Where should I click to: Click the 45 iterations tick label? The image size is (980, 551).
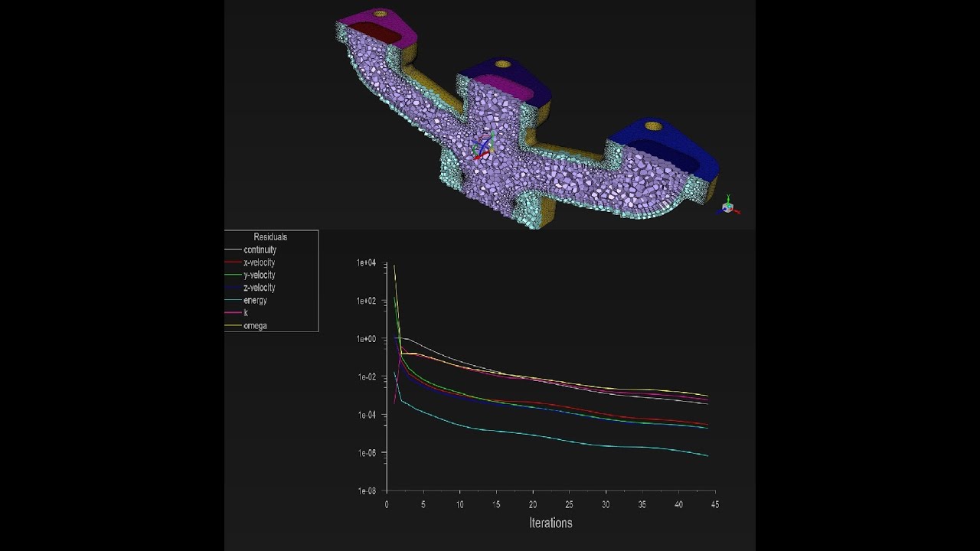tap(714, 504)
